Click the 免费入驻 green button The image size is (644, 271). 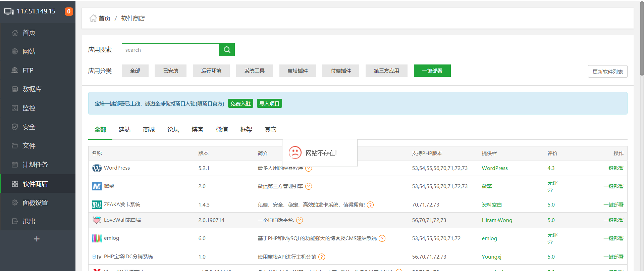tap(241, 103)
